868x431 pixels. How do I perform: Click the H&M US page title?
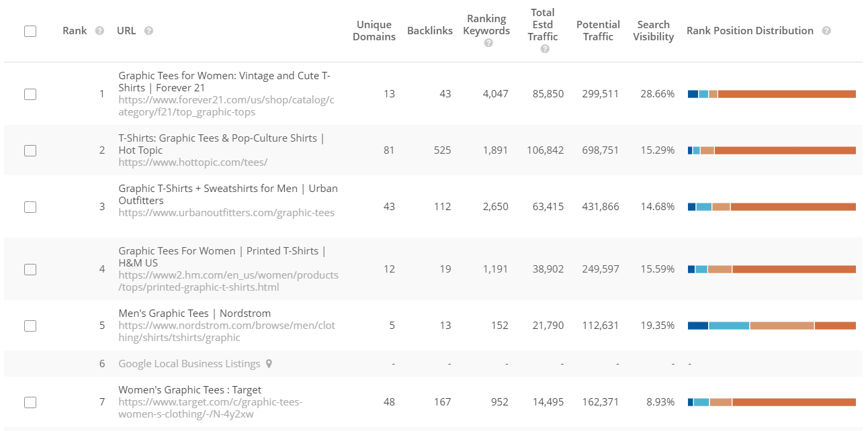coord(222,257)
